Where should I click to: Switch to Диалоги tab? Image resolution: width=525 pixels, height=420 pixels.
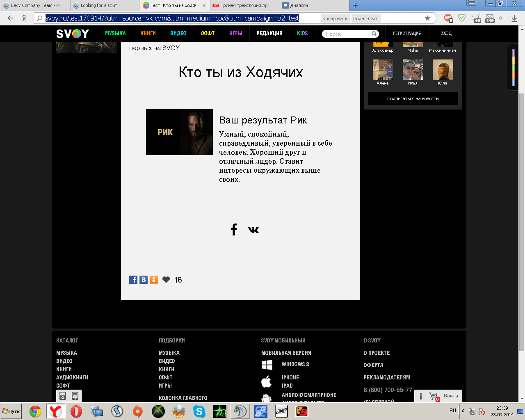[x=315, y=5]
